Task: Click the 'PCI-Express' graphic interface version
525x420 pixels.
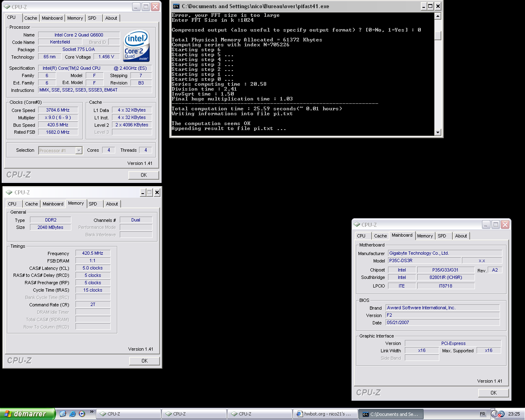Action: 453,343
